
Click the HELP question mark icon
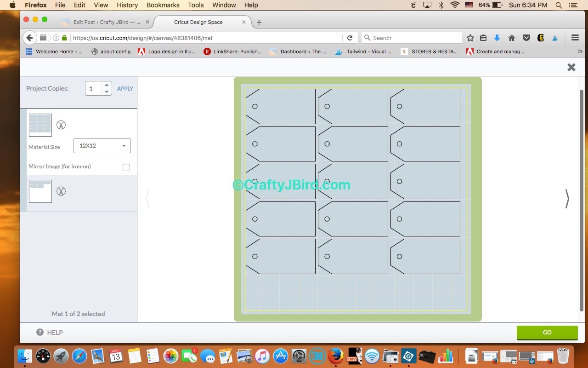pos(40,332)
